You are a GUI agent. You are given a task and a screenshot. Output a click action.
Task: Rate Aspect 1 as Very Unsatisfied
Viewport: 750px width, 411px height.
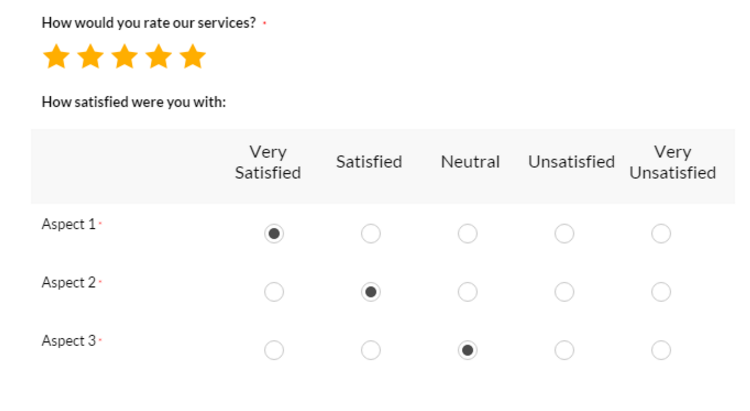(x=661, y=233)
